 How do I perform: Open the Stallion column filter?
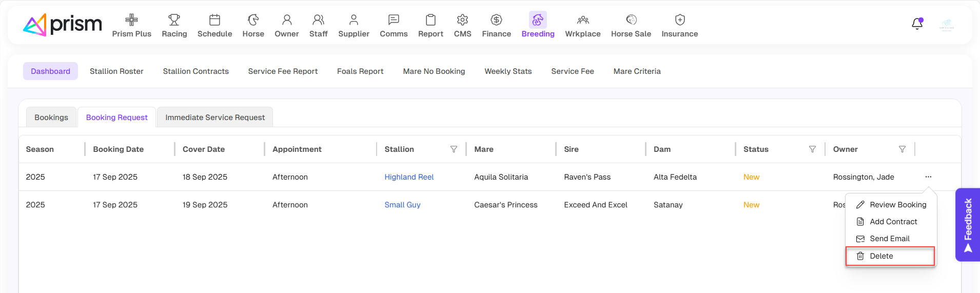click(x=454, y=149)
